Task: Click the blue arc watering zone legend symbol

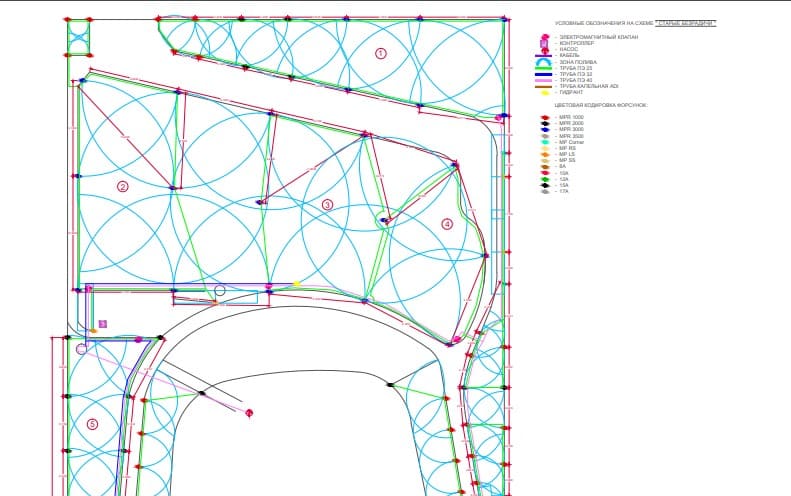Action: pyautogui.click(x=544, y=62)
